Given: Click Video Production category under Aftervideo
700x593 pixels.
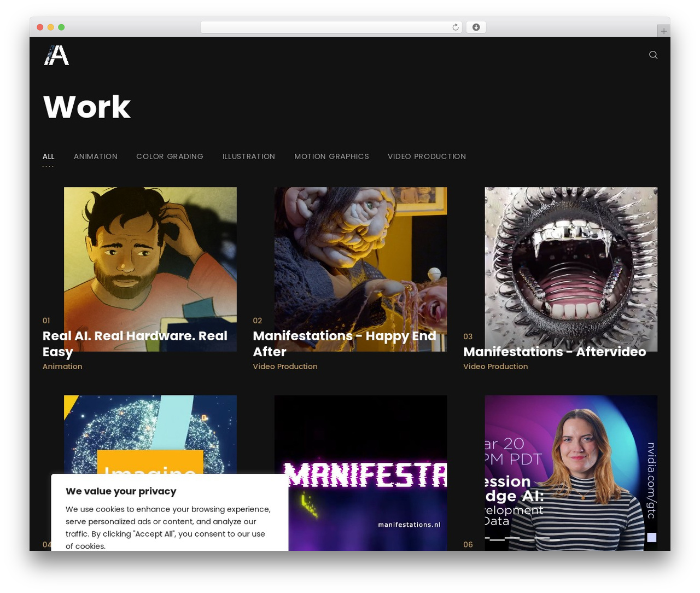Looking at the screenshot, I should tap(495, 367).
